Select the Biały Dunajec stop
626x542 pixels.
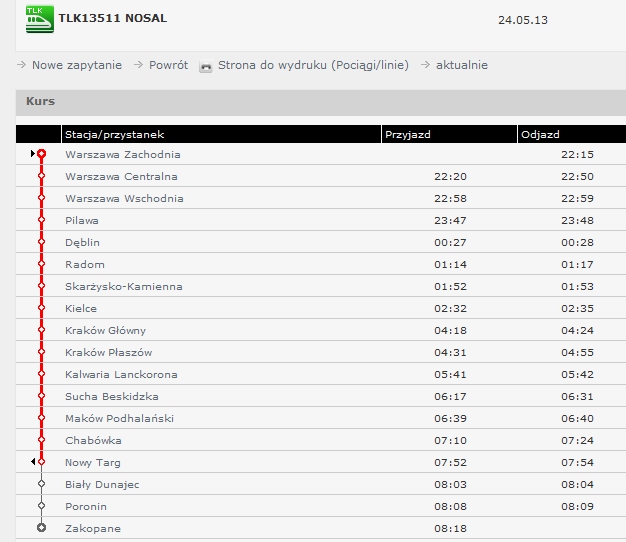tap(102, 485)
